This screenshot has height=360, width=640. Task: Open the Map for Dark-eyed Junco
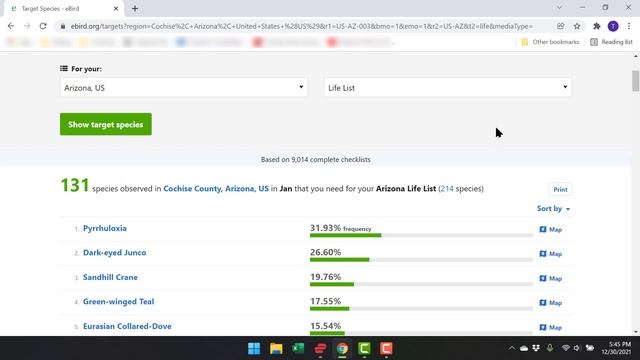coord(551,254)
